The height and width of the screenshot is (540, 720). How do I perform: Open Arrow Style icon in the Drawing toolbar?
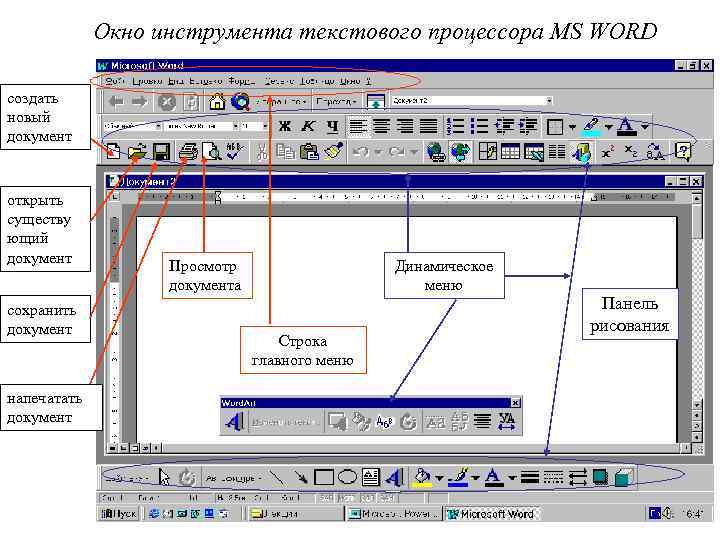[577, 478]
